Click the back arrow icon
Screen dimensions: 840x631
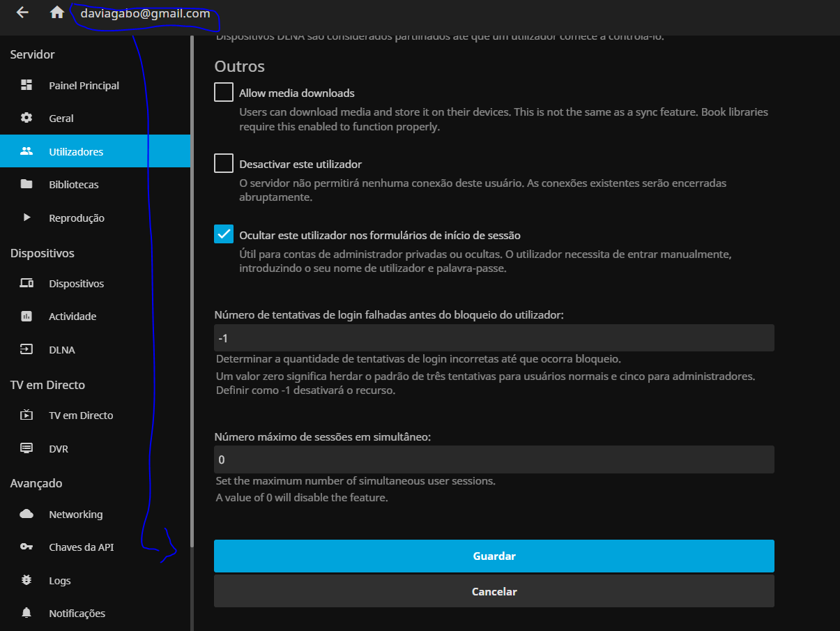coord(22,13)
